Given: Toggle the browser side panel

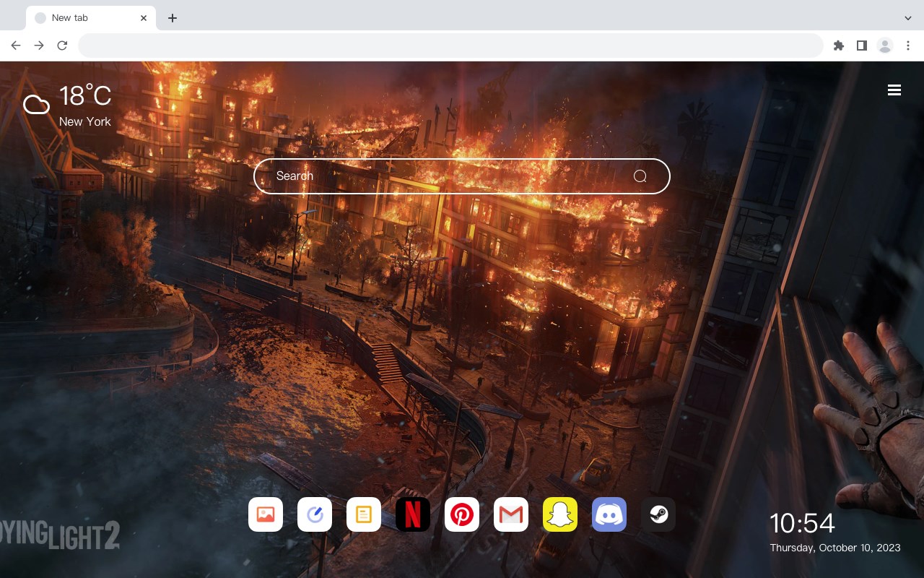Looking at the screenshot, I should [x=861, y=46].
